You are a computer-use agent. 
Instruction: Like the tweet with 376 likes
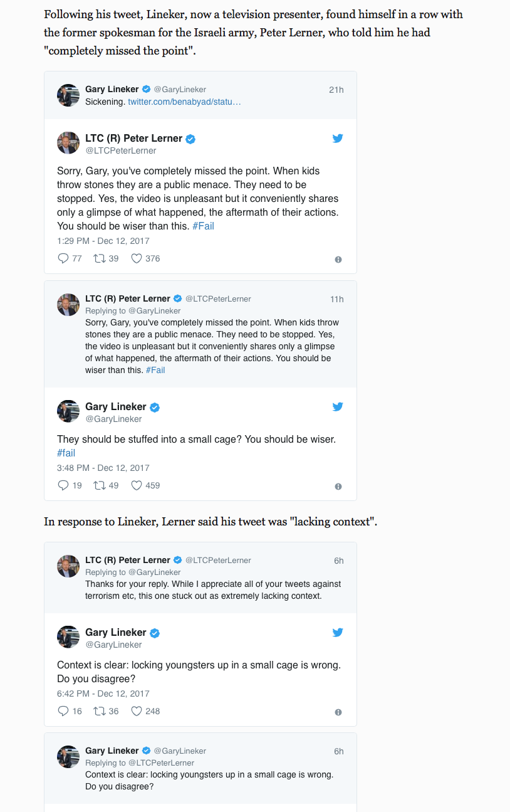click(x=137, y=258)
